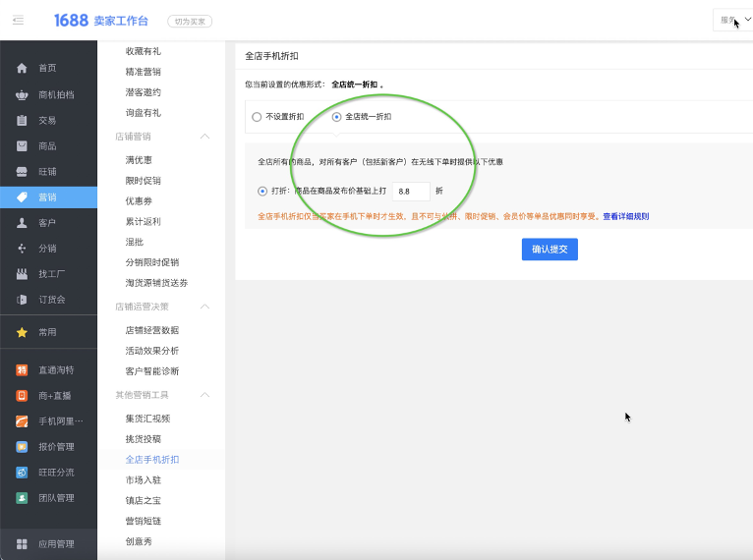The width and height of the screenshot is (753, 560).
Task: Open 满优惠 menu item
Action: pos(139,160)
